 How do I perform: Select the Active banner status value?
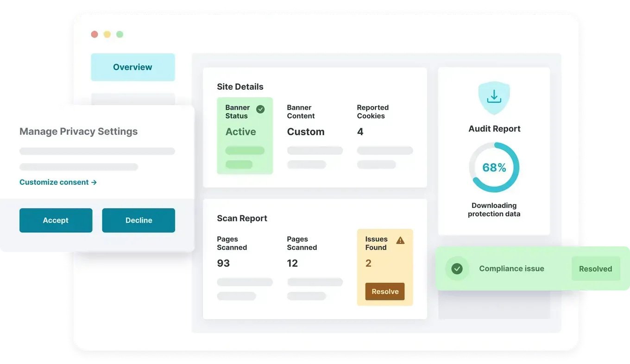241,132
